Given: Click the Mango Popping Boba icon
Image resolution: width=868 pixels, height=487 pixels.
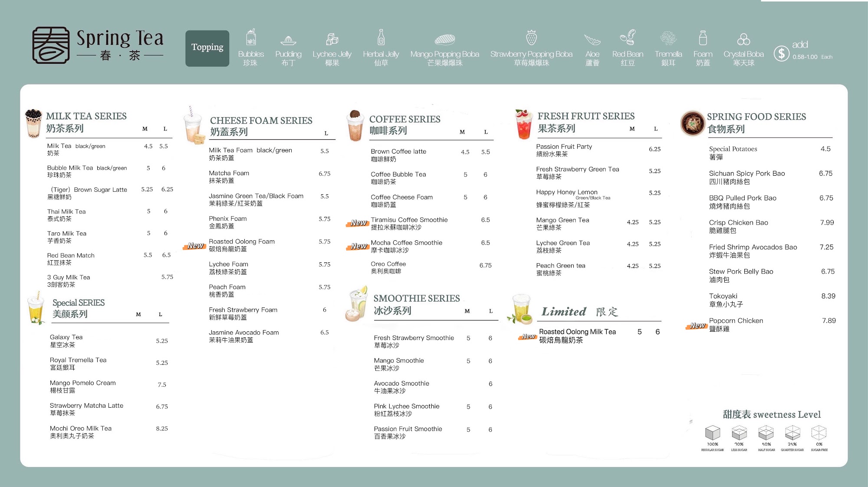Looking at the screenshot, I should pyautogui.click(x=445, y=40).
